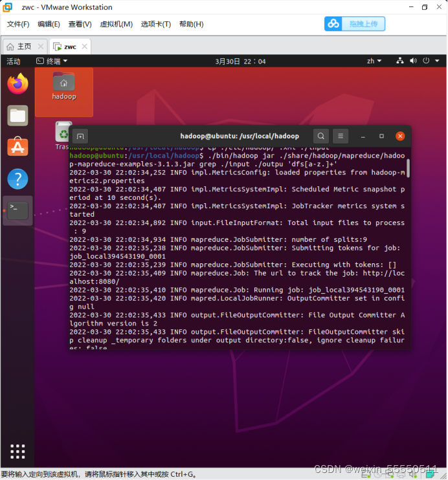Screen dimensions: 448x480
Task: Open the terminal hamburger menu
Action: point(341,136)
